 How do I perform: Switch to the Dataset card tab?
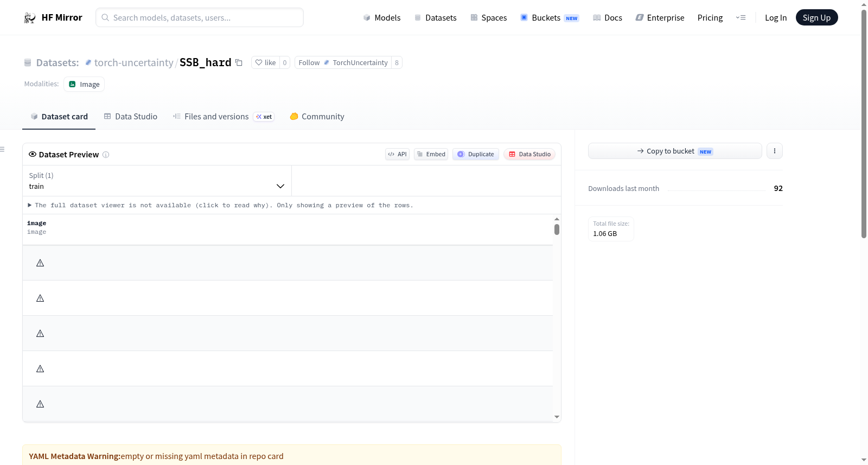click(x=59, y=117)
